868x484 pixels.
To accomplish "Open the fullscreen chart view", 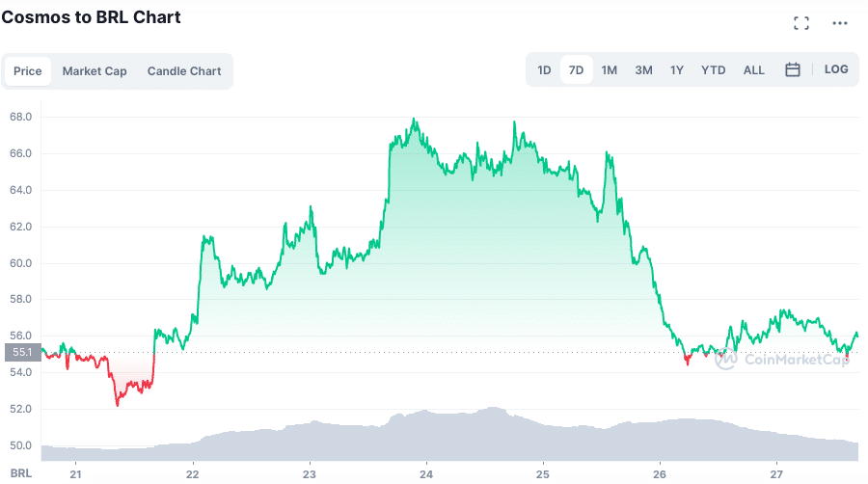I will (800, 22).
